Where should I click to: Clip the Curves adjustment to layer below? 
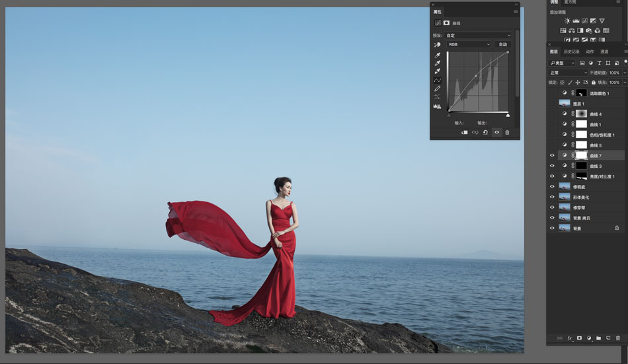pyautogui.click(x=464, y=132)
